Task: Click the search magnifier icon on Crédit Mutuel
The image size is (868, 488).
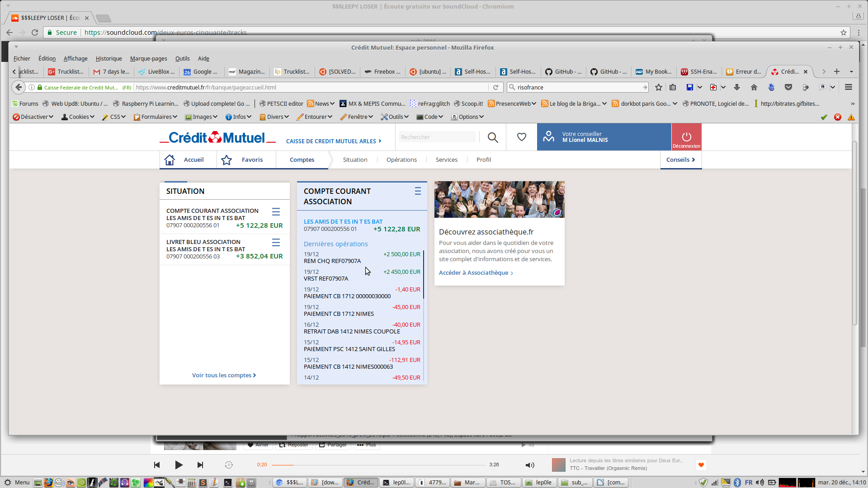Action: [493, 137]
